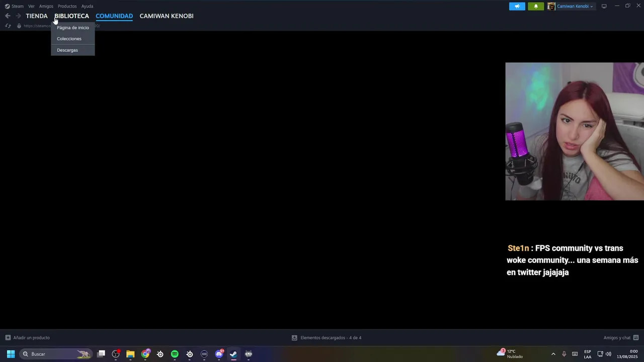The image size is (644, 362).
Task: Click the Camiwan Kenobi avatar picture
Action: coord(551,6)
